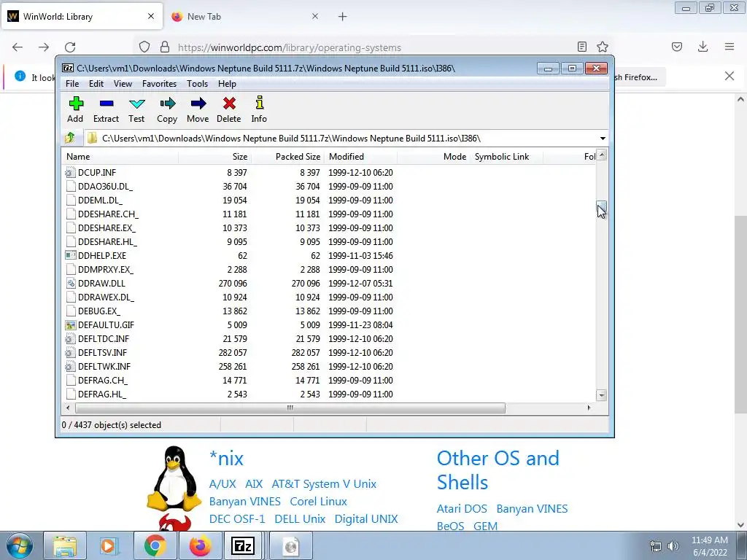This screenshot has height=560, width=747.
Task: Open the DEC OSF-1 link
Action: (x=237, y=518)
